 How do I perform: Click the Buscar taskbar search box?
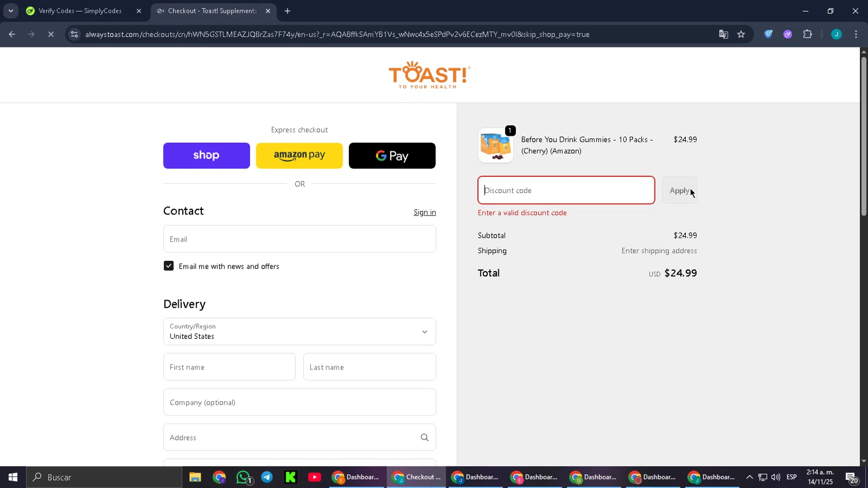tap(105, 477)
